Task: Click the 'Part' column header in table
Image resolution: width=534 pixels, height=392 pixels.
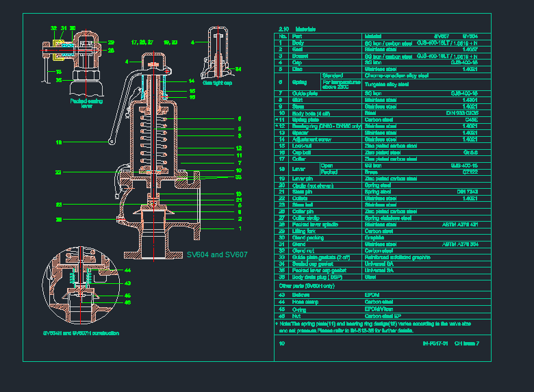Action: click(x=296, y=36)
